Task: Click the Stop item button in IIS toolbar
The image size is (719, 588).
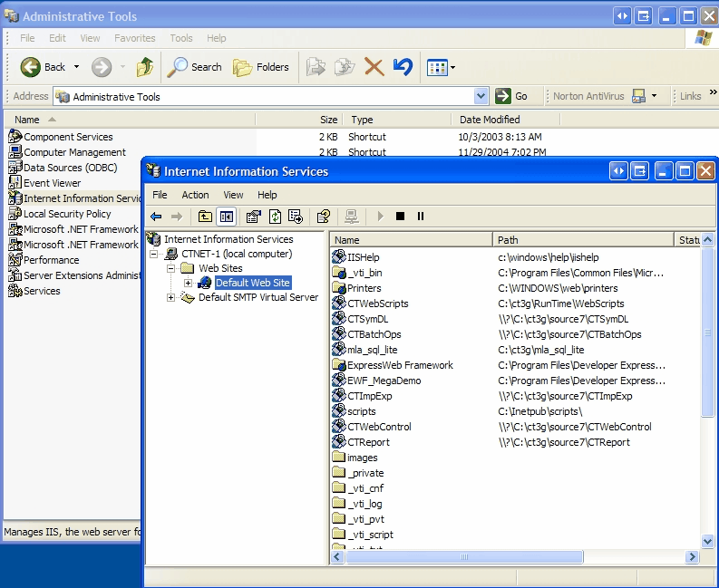Action: point(400,217)
